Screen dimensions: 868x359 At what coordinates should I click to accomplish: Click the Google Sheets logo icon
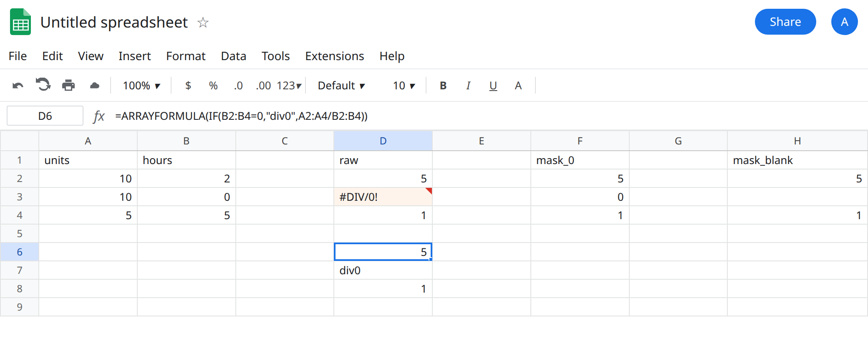[20, 22]
